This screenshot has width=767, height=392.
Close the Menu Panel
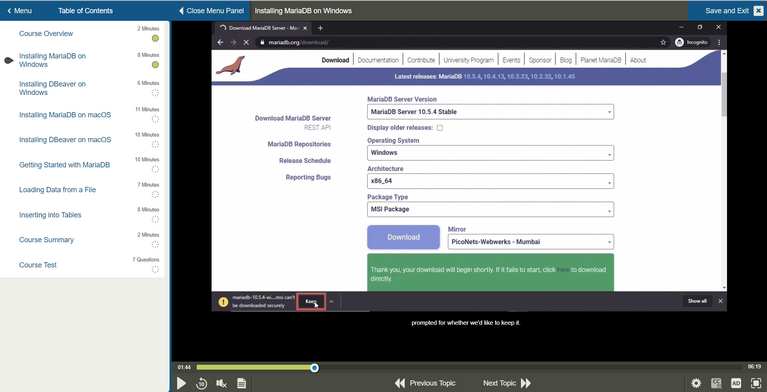[211, 11]
